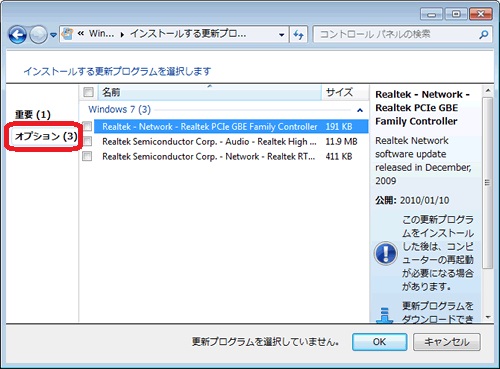Click breadcrumb arrow after Win...

122,34
